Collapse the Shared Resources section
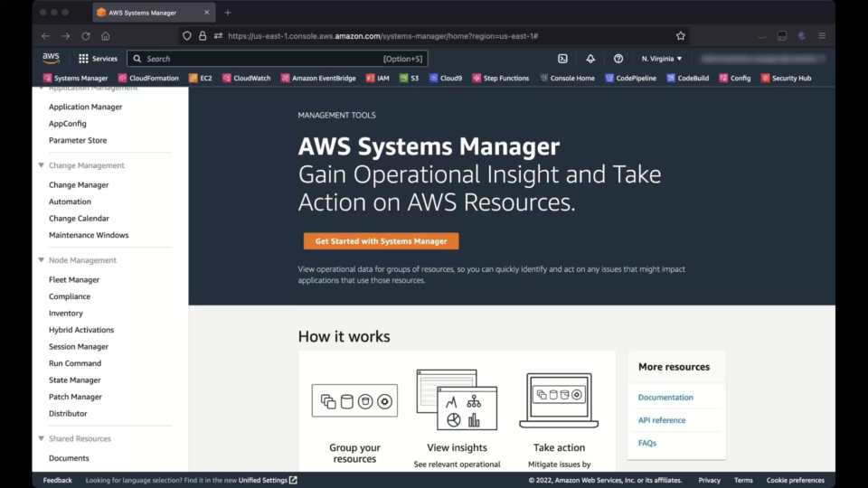868x488 pixels. pos(41,438)
